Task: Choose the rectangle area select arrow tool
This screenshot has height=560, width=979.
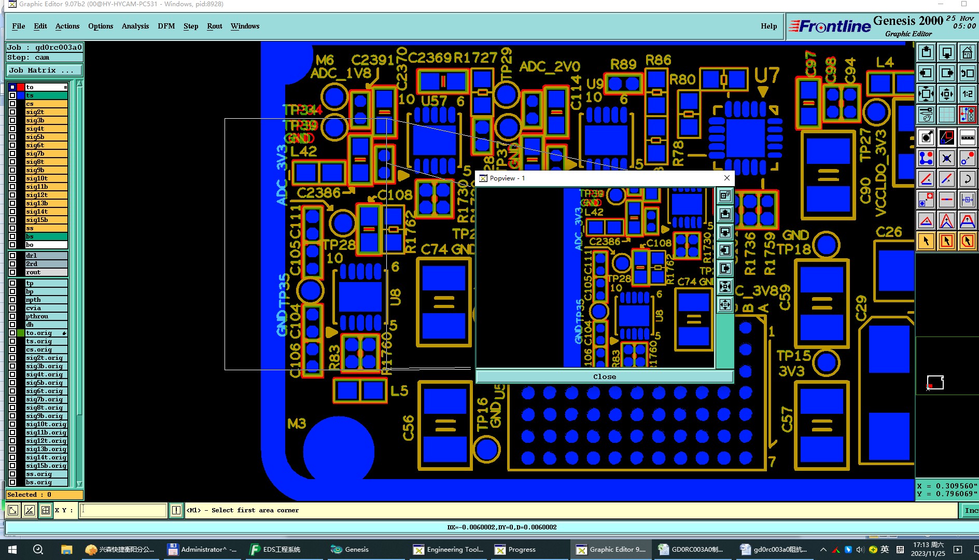Action: pos(946,241)
